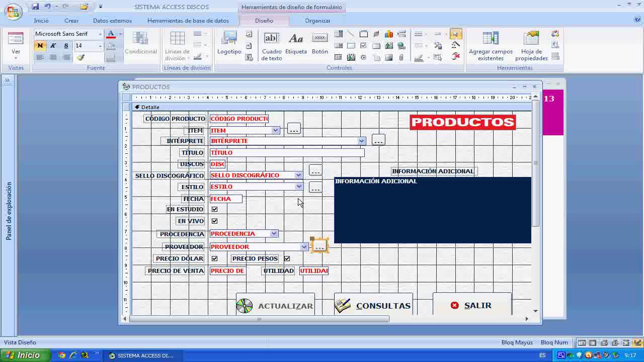Open the PROCEDENCIA combo box arrow
The width and height of the screenshot is (644, 362).
[274, 233]
